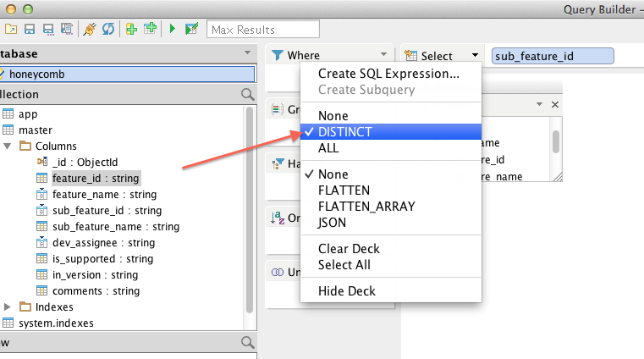Click the sub_feature_id field chip
This screenshot has height=359, width=644.
pyautogui.click(x=552, y=56)
